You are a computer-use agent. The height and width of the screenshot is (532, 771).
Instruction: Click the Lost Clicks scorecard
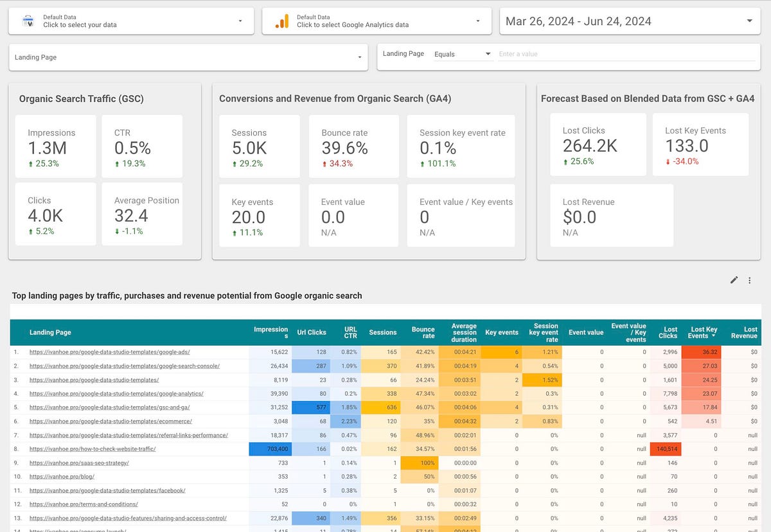tap(598, 145)
